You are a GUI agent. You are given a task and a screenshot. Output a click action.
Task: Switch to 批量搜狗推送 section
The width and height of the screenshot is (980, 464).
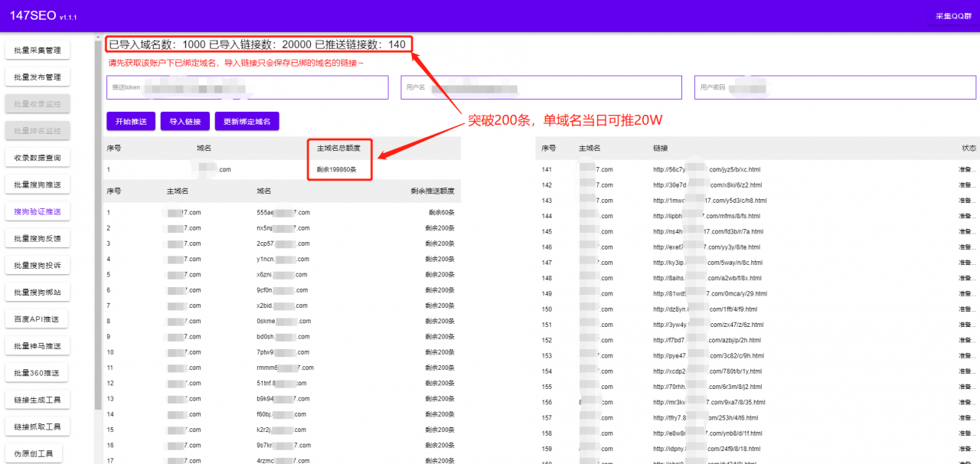pyautogui.click(x=37, y=184)
